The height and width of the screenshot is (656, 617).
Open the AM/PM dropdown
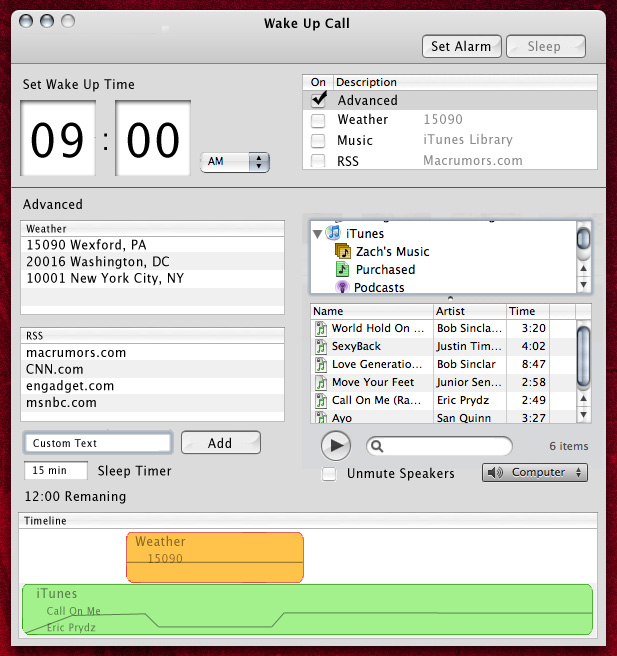pyautogui.click(x=235, y=162)
